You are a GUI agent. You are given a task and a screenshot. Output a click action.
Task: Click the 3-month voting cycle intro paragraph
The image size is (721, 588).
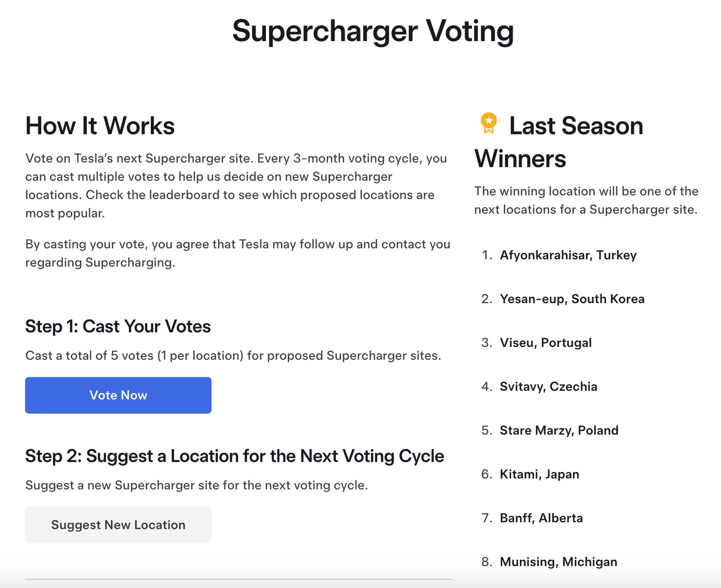pyautogui.click(x=236, y=186)
